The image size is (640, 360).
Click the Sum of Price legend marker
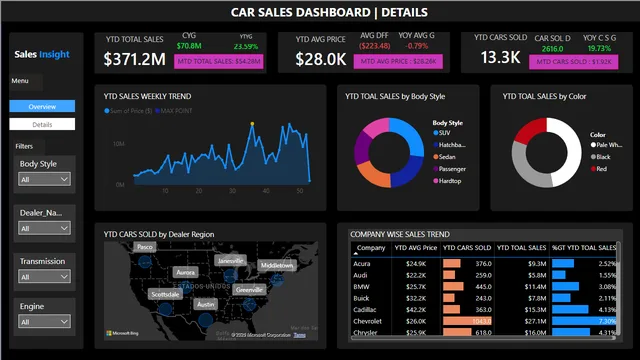pyautogui.click(x=107, y=111)
